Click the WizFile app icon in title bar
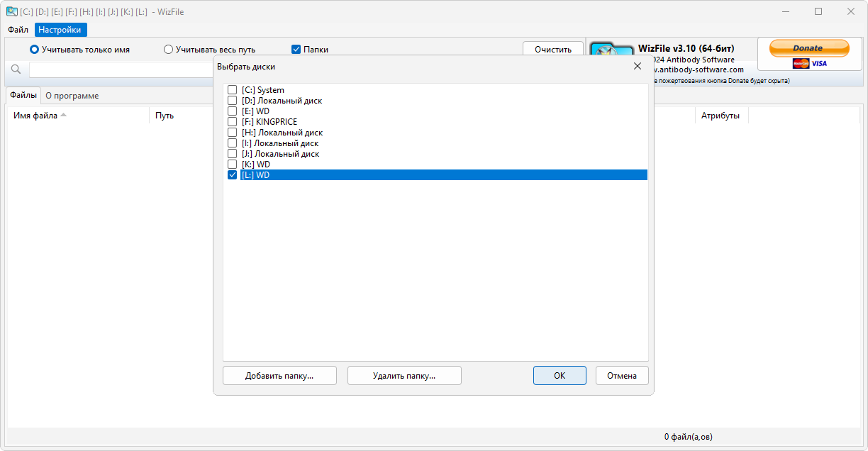The width and height of the screenshot is (868, 451). click(12, 11)
